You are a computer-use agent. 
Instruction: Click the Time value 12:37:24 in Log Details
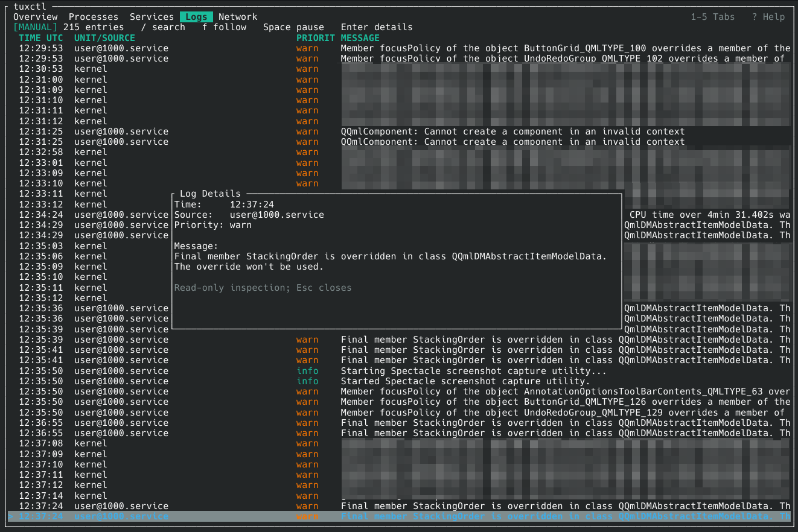[252, 204]
